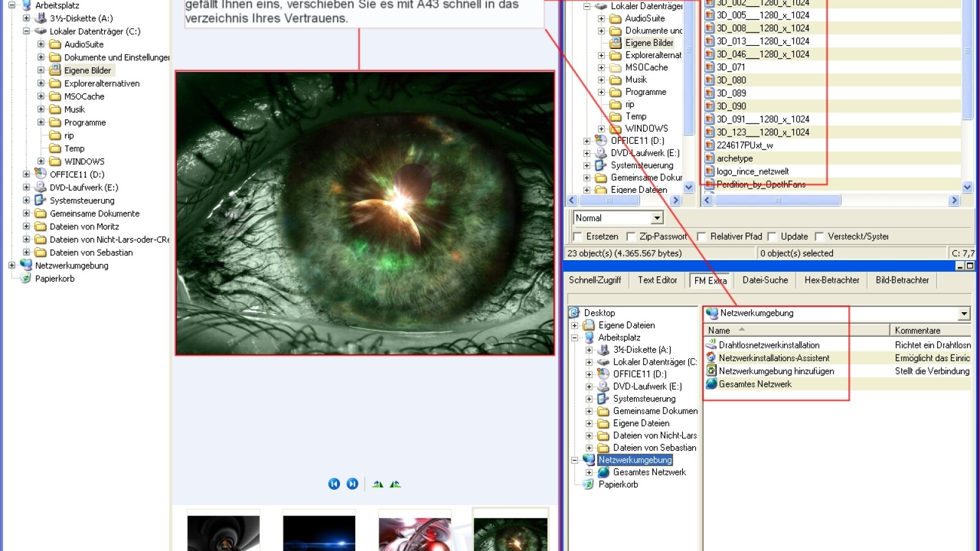Select the red abstract thumbnail

coord(415,533)
